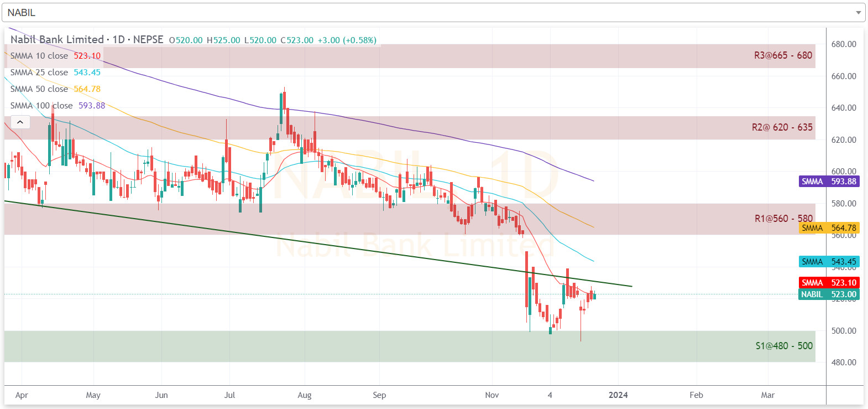This screenshot has height=409, width=868.
Task: Click the Feb label on the time axis
Action: [x=697, y=395]
